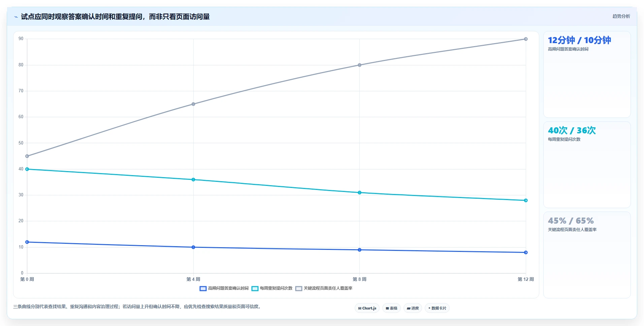Click the 表格 chip

[391, 308]
